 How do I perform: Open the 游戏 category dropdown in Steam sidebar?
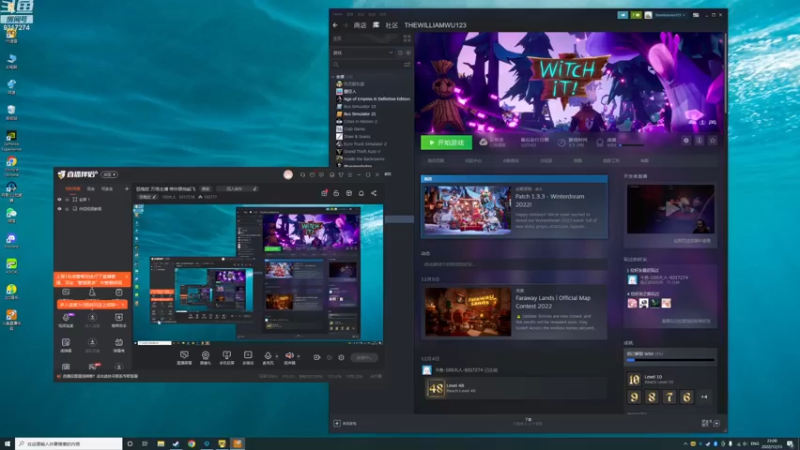(363, 53)
